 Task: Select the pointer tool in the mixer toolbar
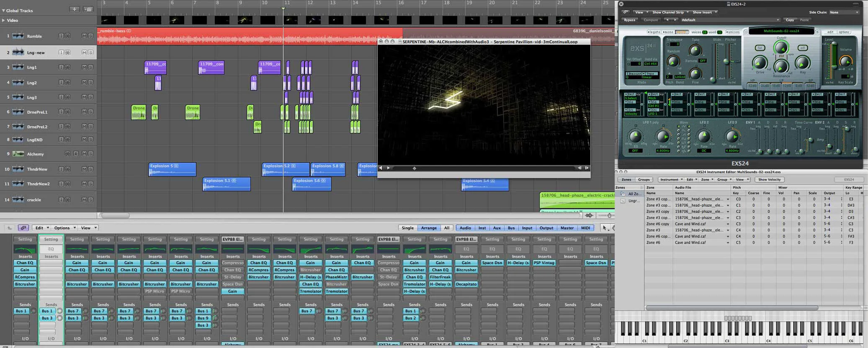(x=605, y=228)
